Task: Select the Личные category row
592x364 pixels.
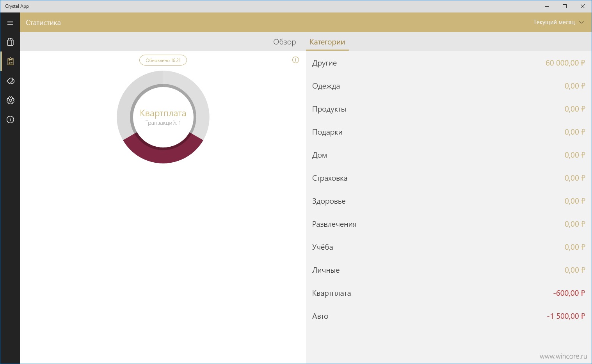Action: [x=449, y=270]
